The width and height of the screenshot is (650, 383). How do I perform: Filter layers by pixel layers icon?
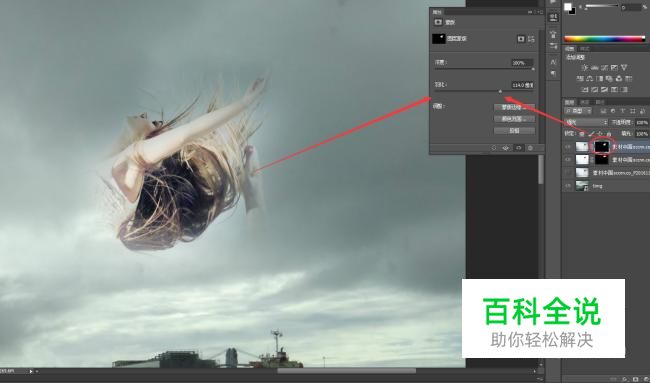pyautogui.click(x=603, y=111)
